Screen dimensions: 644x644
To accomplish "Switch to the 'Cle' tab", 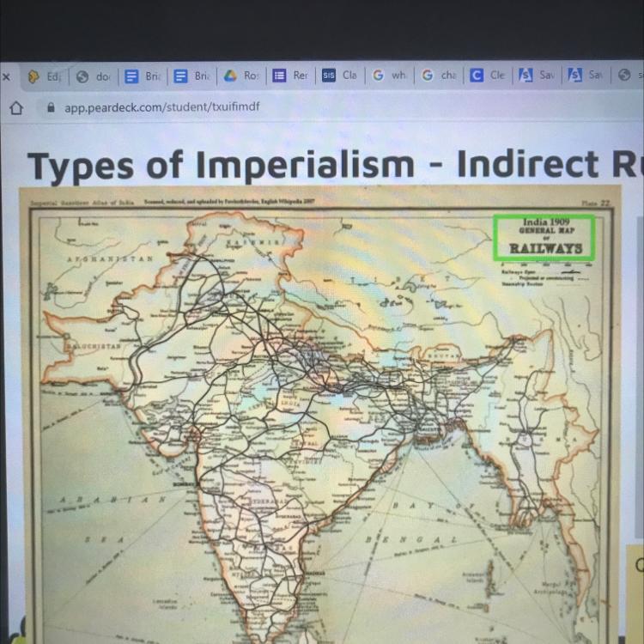I will pos(488,76).
